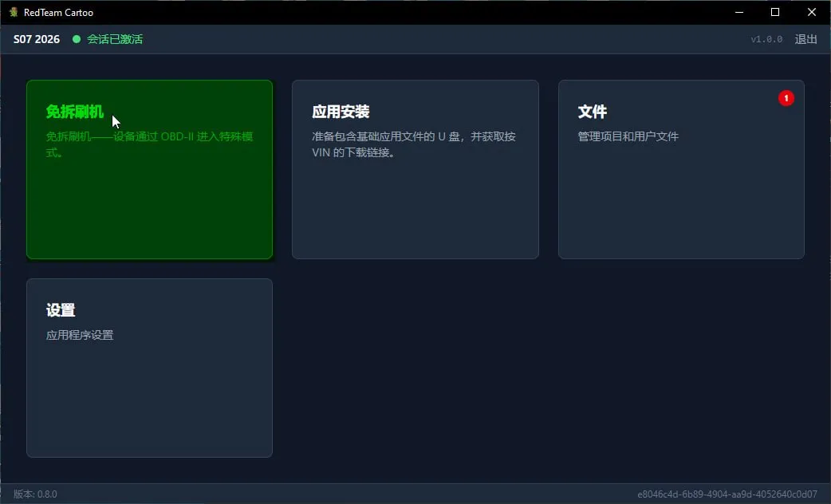Maximize the RedTeam Cartoo window

pyautogui.click(x=775, y=12)
